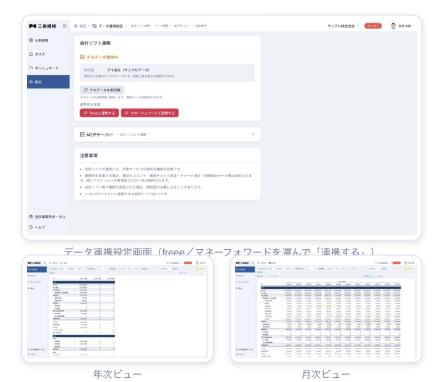Open the 年次ビュー screenshot thumbnail
The width and height of the screenshot is (444, 382).
117,309
